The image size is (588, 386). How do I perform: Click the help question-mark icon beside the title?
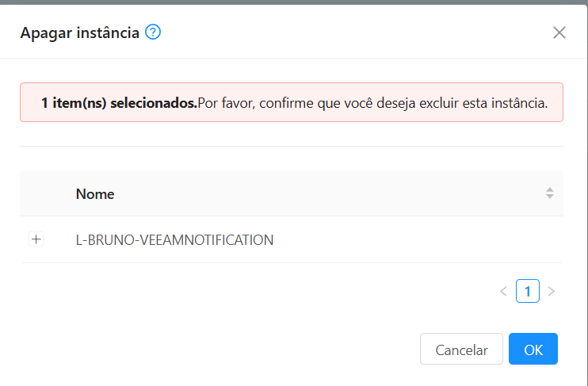click(x=154, y=32)
